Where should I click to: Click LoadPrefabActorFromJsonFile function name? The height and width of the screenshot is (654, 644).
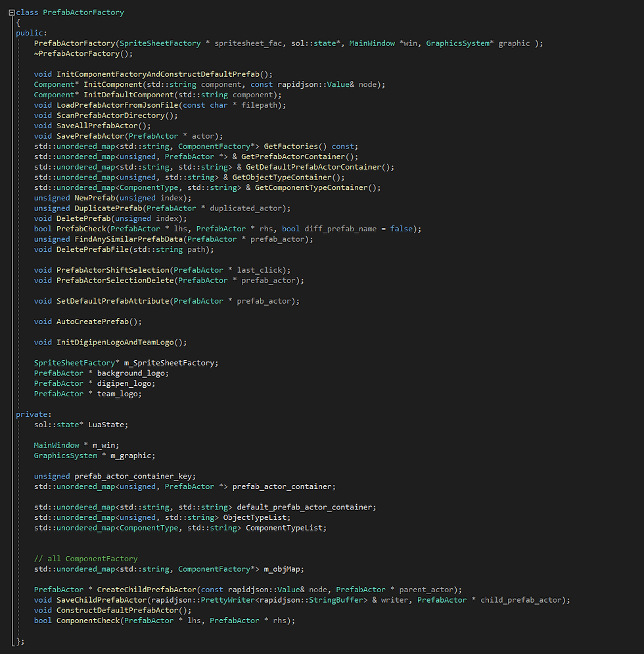(117, 105)
